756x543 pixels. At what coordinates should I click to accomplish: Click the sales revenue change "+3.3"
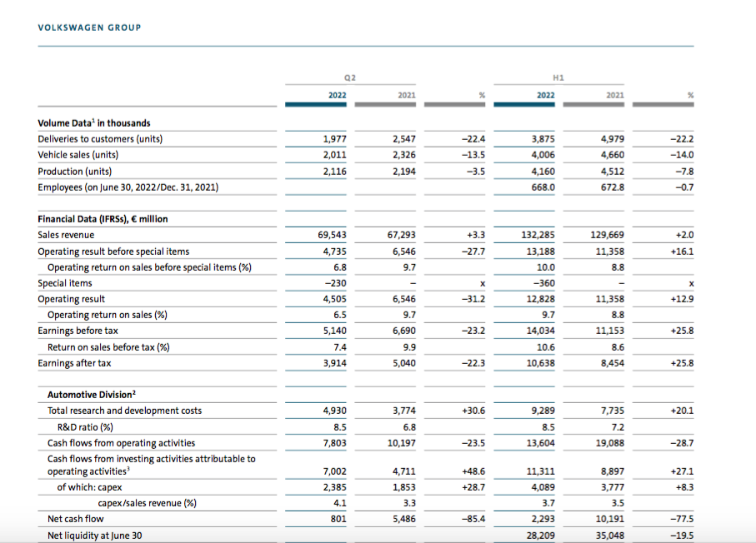(476, 235)
